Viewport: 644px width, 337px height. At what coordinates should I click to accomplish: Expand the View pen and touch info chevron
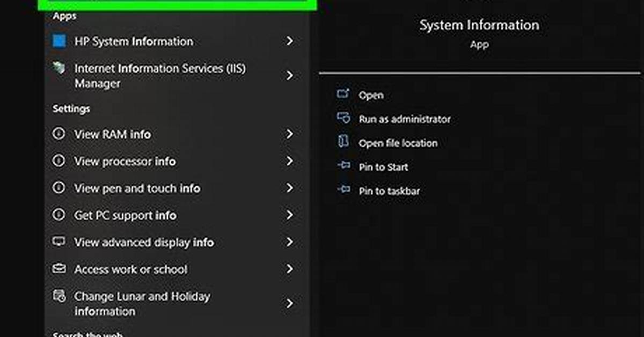click(290, 188)
